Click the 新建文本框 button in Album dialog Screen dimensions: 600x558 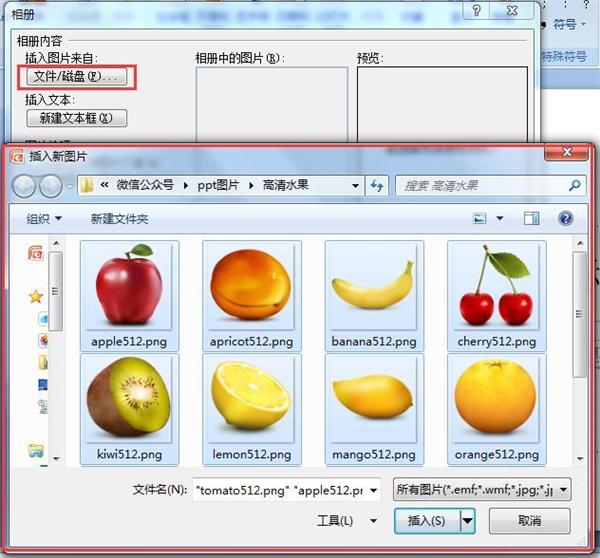point(77,118)
